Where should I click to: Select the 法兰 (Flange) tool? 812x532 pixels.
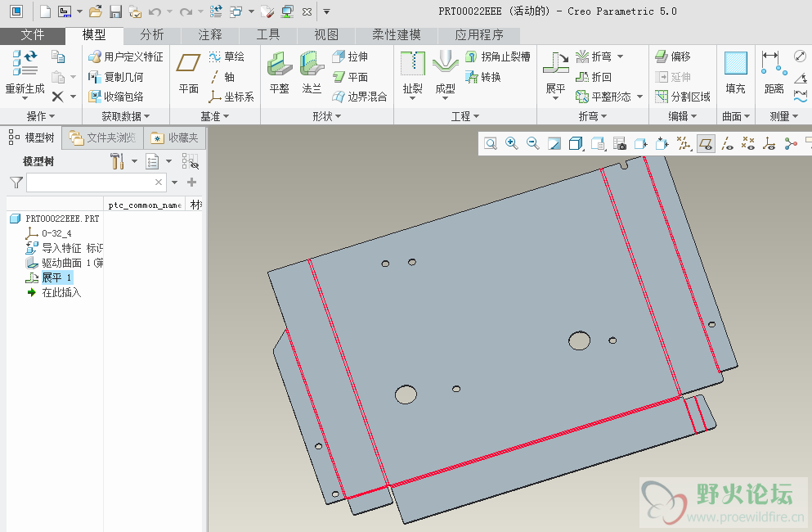(312, 72)
